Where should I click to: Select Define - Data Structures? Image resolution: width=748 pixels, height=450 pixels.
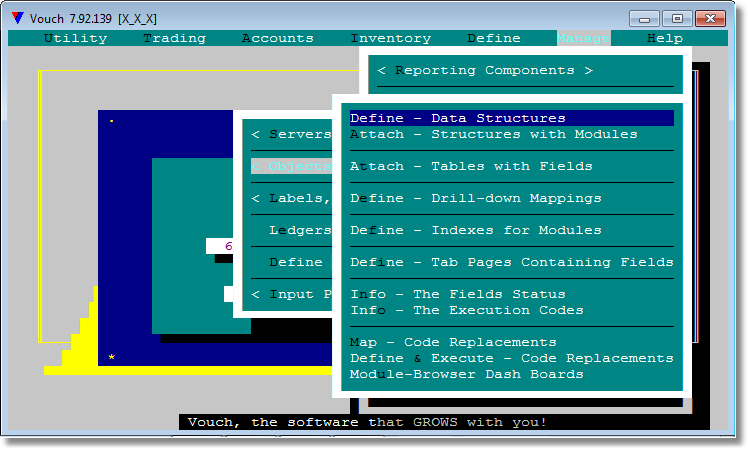pyautogui.click(x=511, y=118)
